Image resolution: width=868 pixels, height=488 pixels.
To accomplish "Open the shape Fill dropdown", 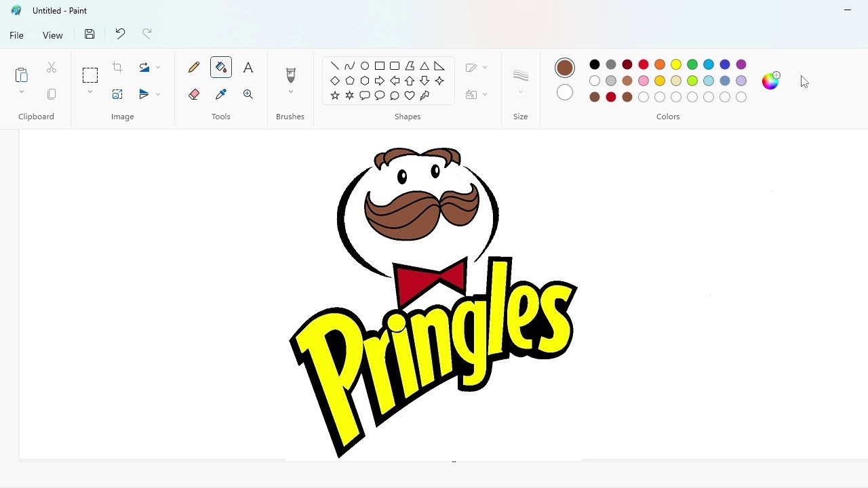I will point(476,94).
